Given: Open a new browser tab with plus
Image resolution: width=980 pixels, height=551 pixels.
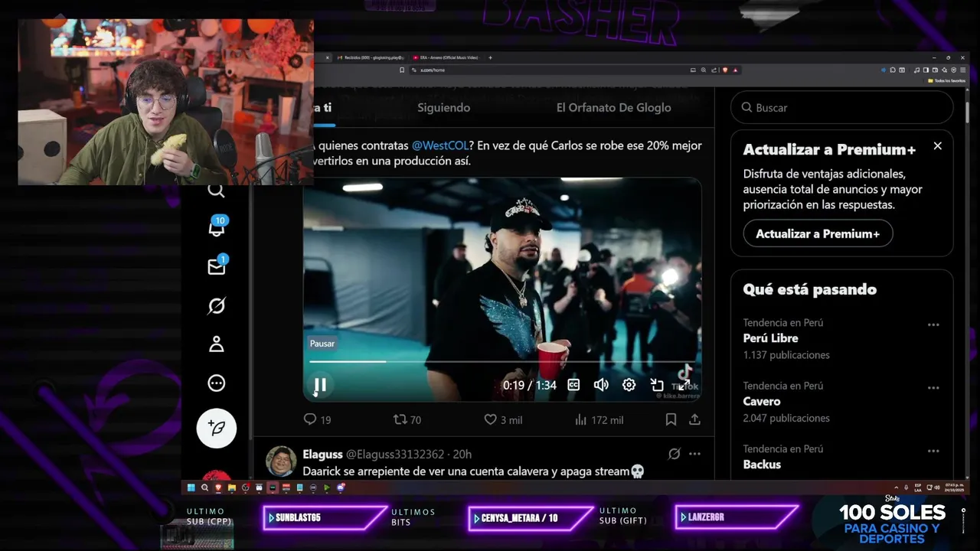Looking at the screenshot, I should (490, 57).
